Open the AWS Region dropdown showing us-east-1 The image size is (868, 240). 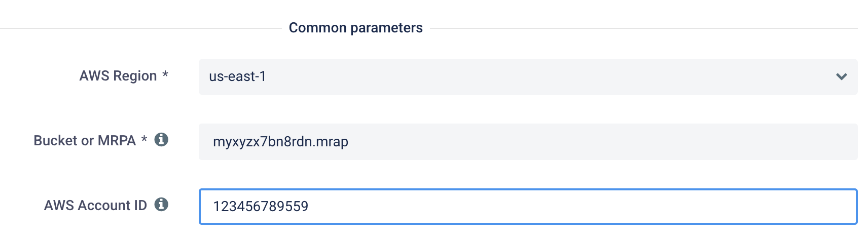point(528,77)
